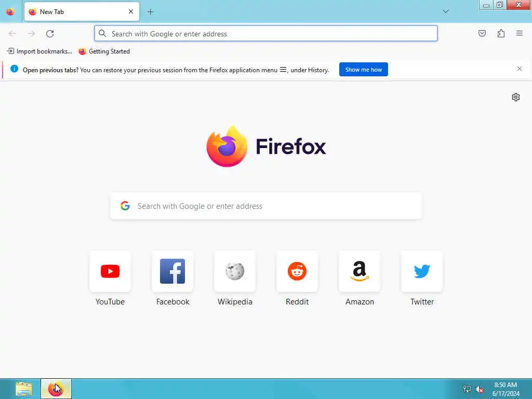Open the Firefox application menu
Image resolution: width=532 pixels, height=399 pixels.
click(520, 33)
